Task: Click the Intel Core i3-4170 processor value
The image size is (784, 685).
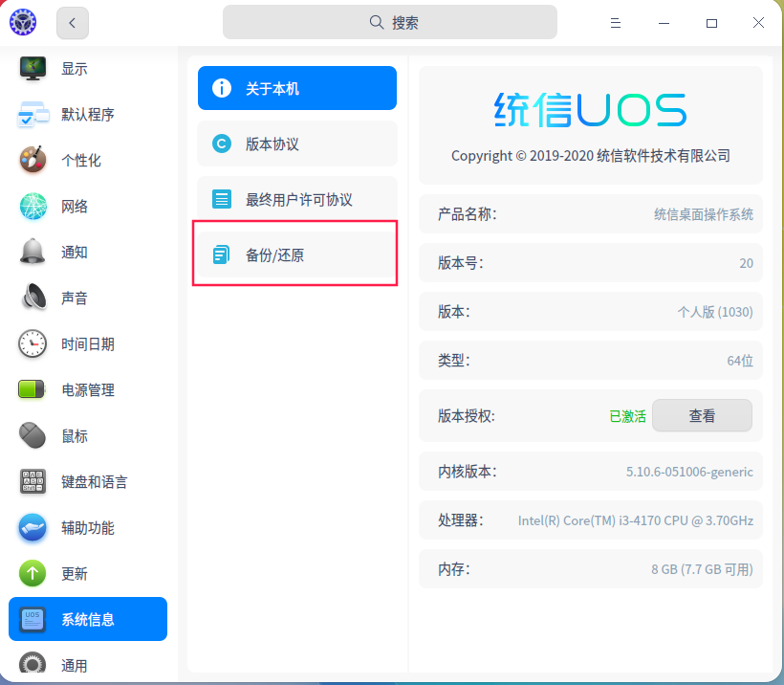Action: click(636, 520)
